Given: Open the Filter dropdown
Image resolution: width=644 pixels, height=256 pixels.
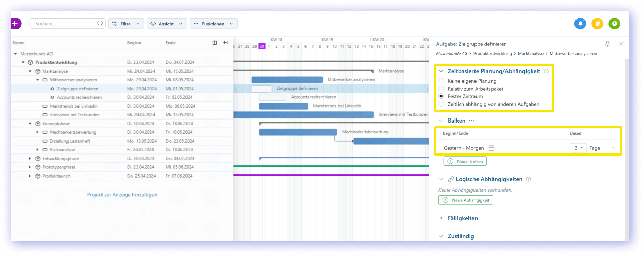Looking at the screenshot, I should point(126,24).
